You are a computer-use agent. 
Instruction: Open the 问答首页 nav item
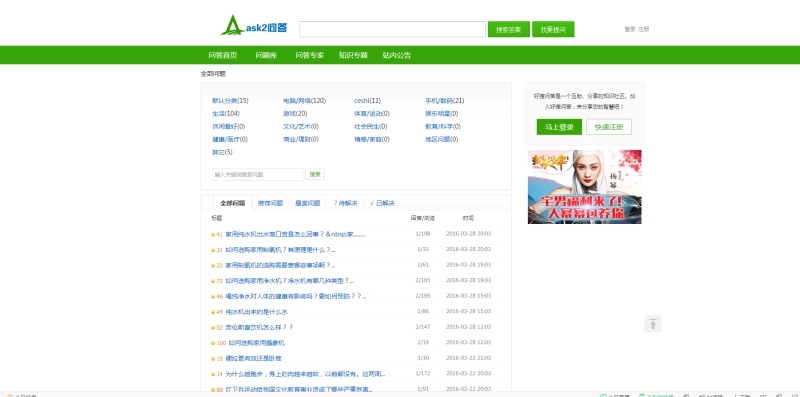tap(222, 55)
